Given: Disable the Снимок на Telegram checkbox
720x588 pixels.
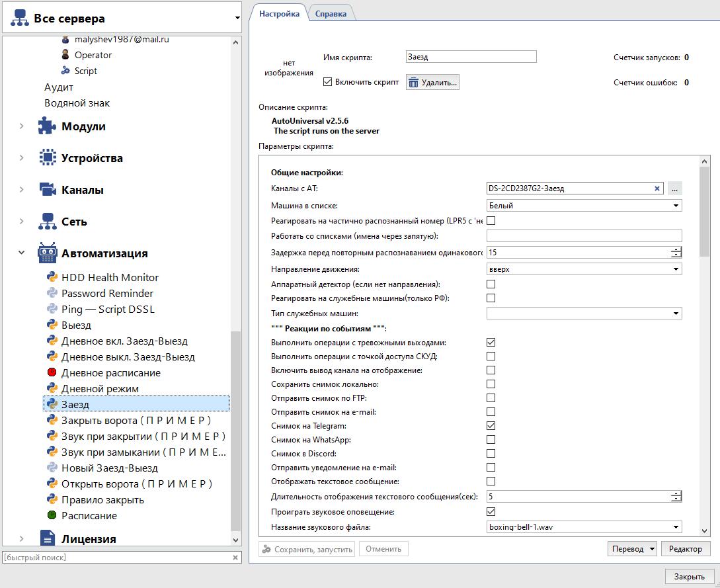Looking at the screenshot, I should point(491,426).
